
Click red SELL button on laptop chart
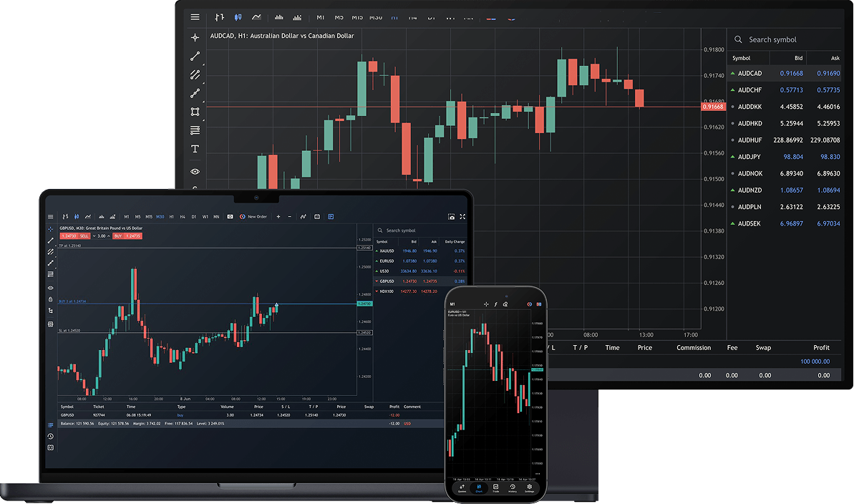point(74,236)
